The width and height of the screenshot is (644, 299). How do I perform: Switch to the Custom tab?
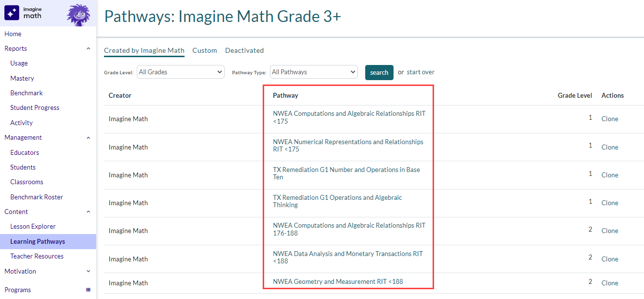pos(205,50)
